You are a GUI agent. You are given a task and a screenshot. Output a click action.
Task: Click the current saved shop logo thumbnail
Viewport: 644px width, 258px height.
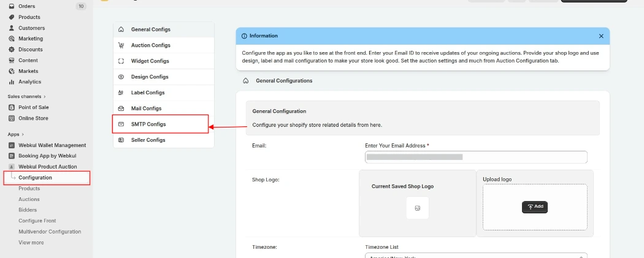point(417,208)
